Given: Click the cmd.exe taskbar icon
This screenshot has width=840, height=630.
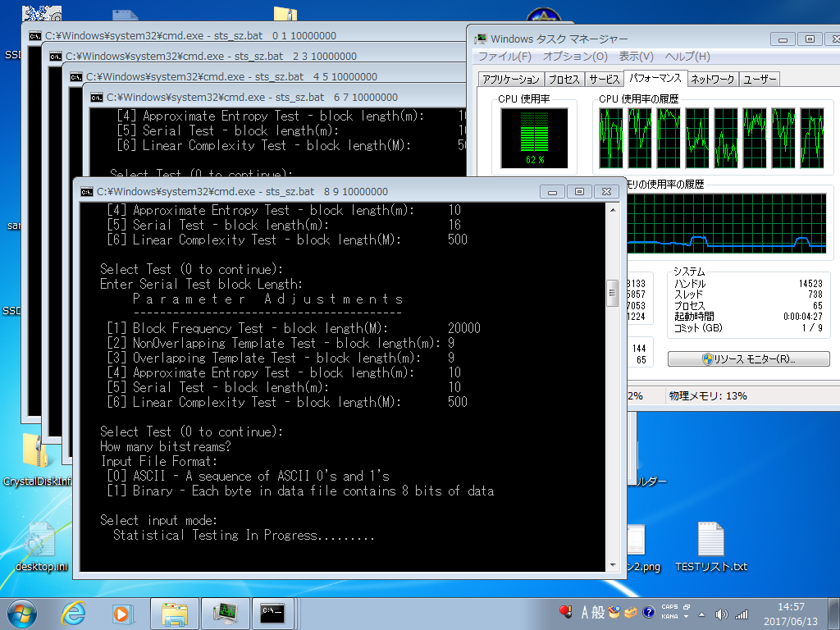Looking at the screenshot, I should point(272,613).
